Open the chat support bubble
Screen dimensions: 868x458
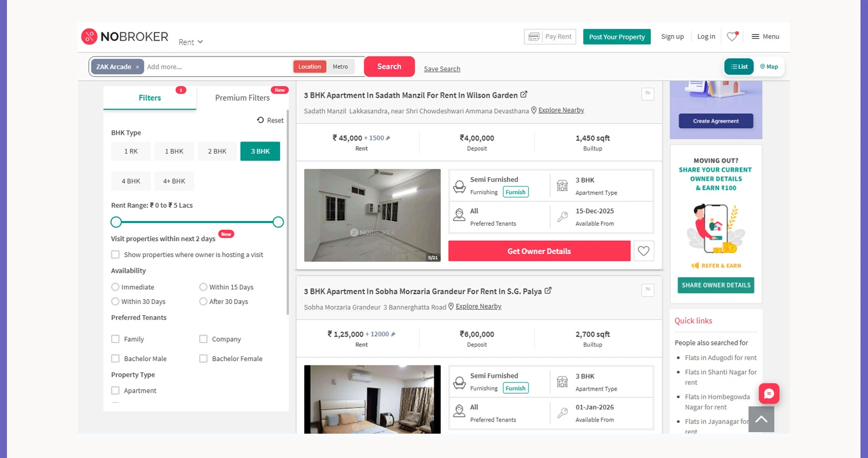[x=769, y=393]
